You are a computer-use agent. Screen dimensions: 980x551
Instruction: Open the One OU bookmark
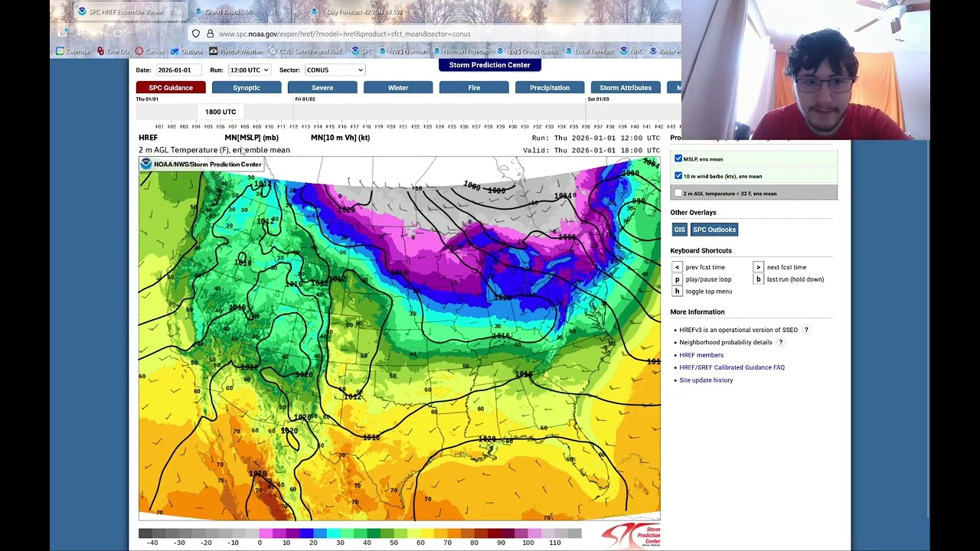click(x=113, y=51)
